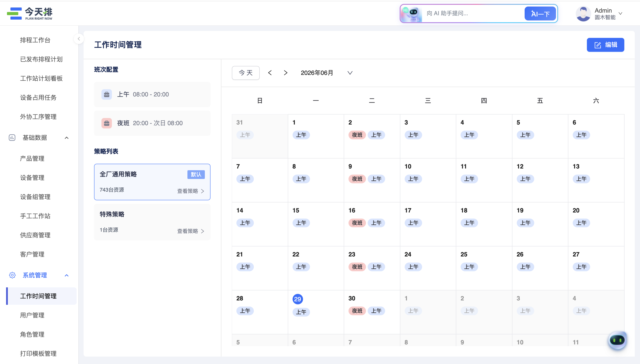Click the 夜班 tag on June 9
The image size is (640, 364).
[x=357, y=179]
